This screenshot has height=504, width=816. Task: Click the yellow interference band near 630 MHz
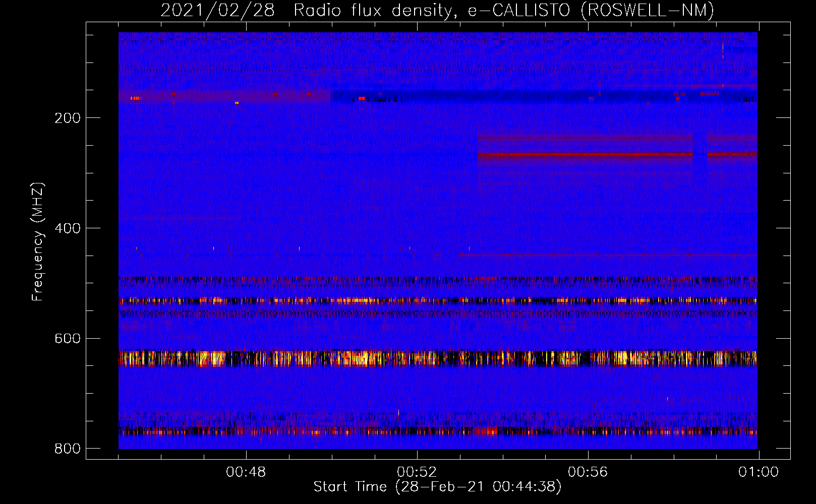[x=438, y=358]
